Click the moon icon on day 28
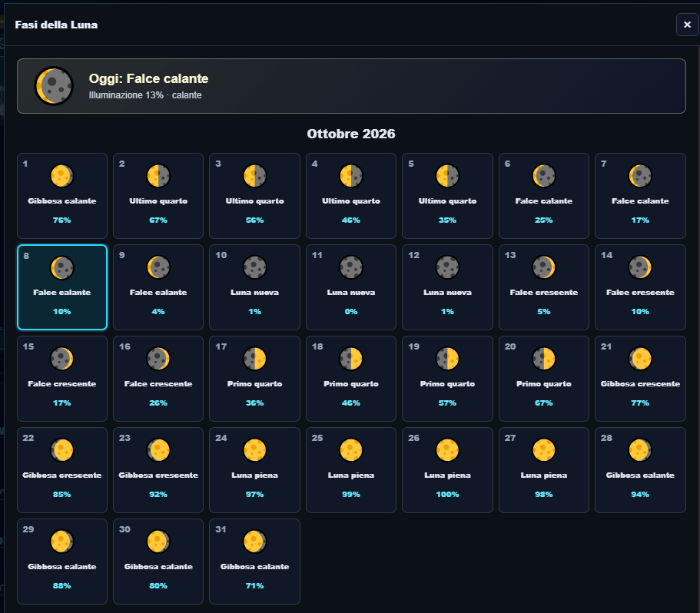Screen dimensions: 700x613 (x=640, y=450)
